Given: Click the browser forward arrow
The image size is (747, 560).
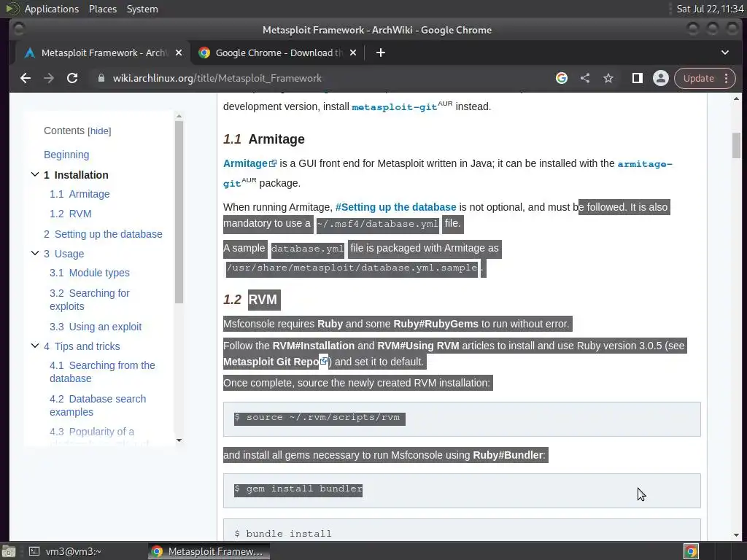Looking at the screenshot, I should pyautogui.click(x=49, y=78).
